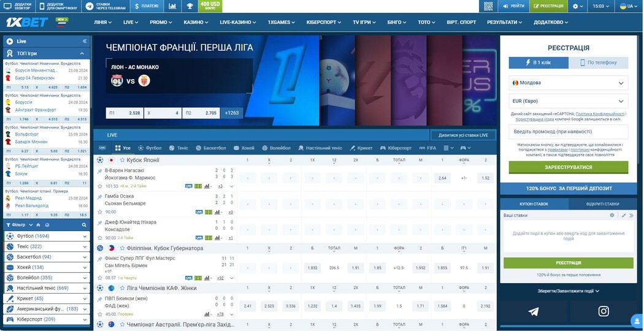
Task: Open the QR code icon in header
Action: (x=488, y=6)
